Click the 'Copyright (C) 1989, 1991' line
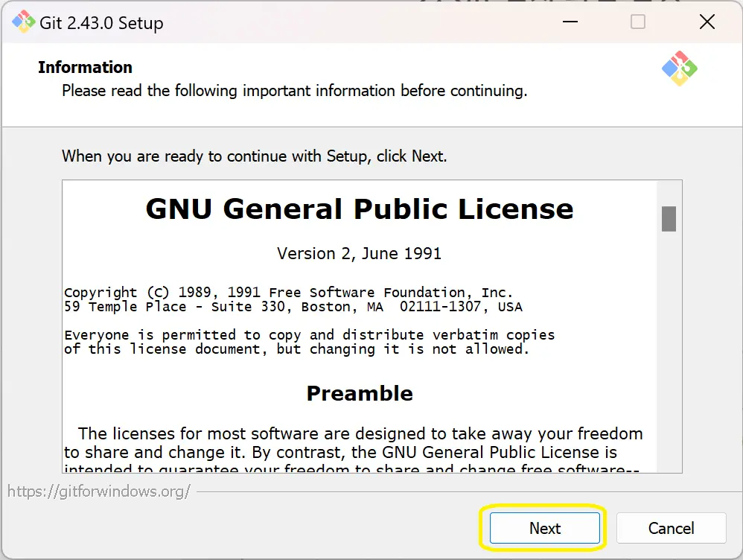This screenshot has width=743, height=560. pos(289,292)
